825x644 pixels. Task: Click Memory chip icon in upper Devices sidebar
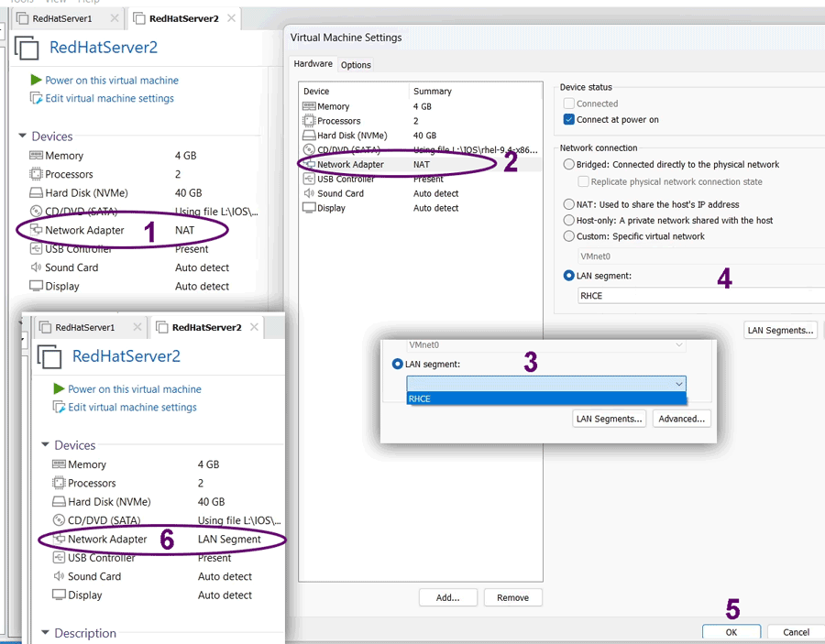point(36,155)
